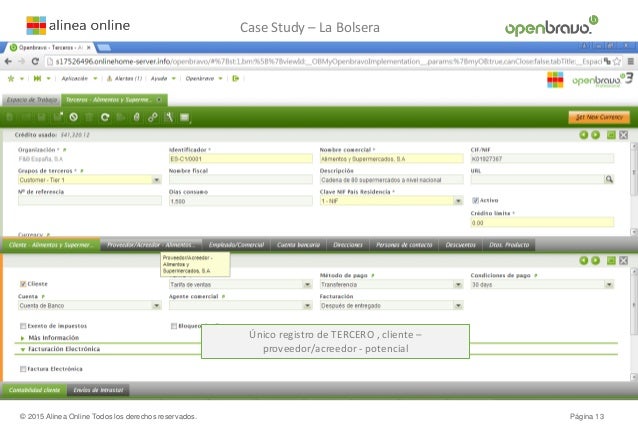Maximize the Cliente subtab form
The height and width of the screenshot is (442, 638).
pos(611,260)
